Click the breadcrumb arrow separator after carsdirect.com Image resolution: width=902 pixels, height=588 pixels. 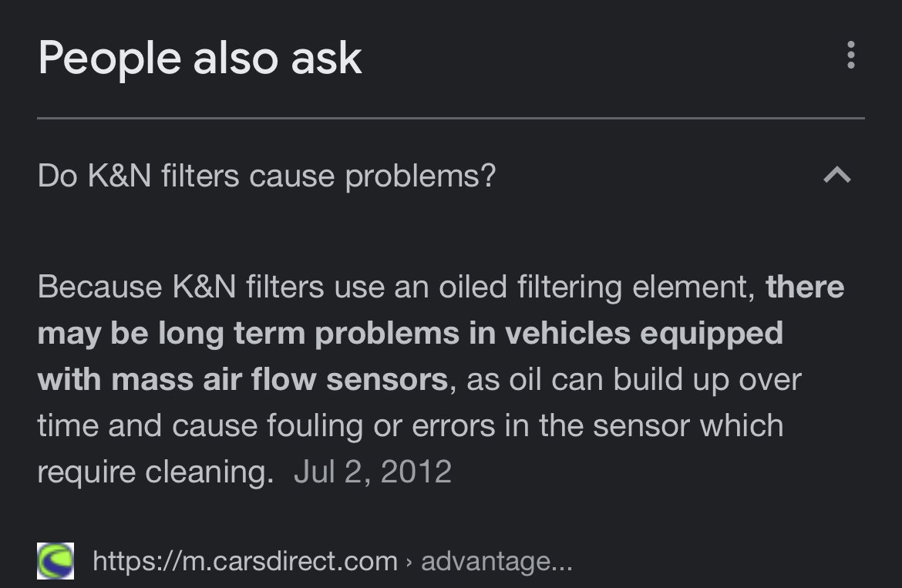coord(409,562)
